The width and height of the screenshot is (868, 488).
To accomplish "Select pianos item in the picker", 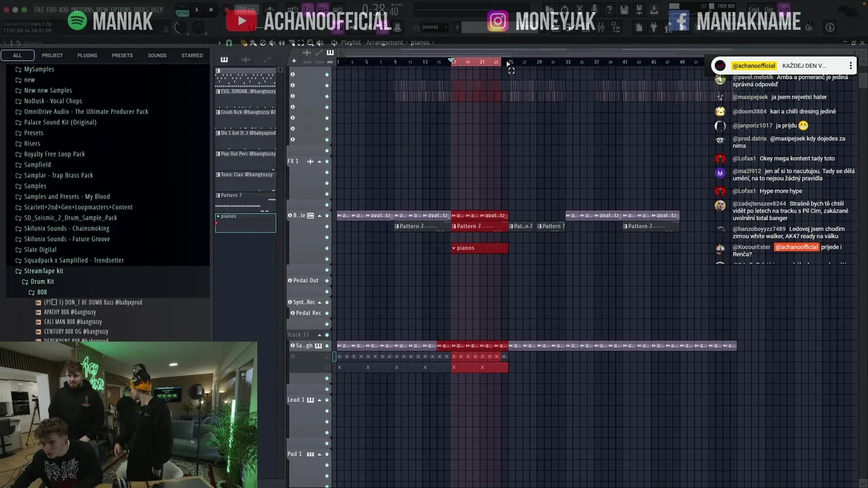I will coord(245,222).
